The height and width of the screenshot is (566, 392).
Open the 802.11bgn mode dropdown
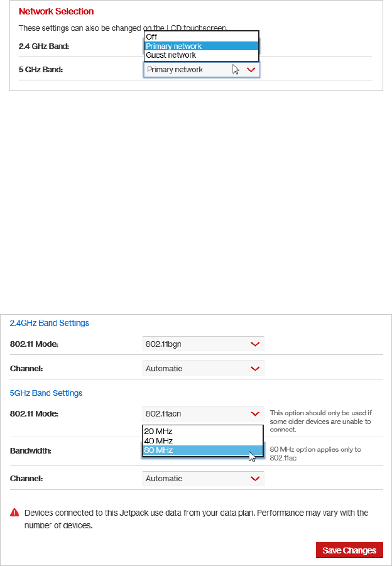204,344
